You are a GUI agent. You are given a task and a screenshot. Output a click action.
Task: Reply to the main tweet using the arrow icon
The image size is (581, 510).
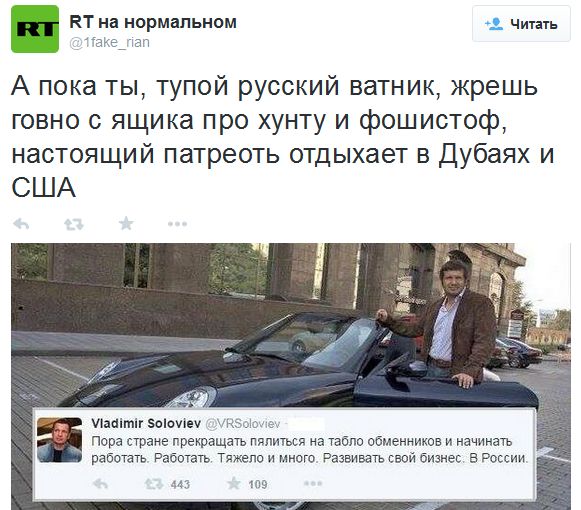(21, 224)
